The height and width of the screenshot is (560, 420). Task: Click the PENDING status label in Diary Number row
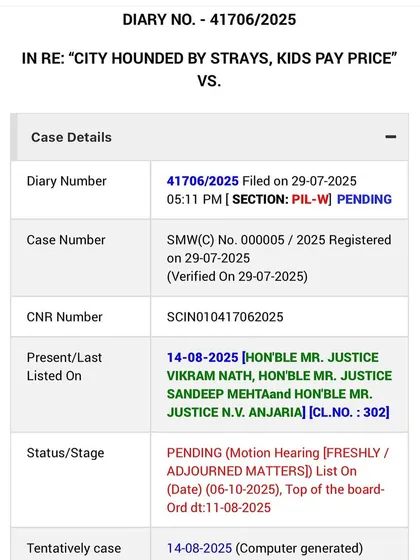point(364,199)
